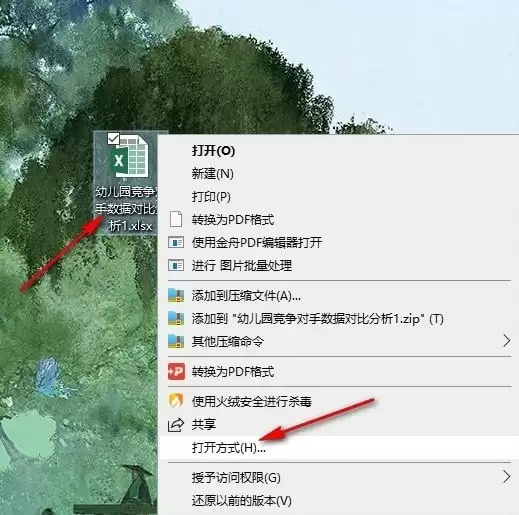Select 转换为PDF格式 with the red P icon
The image size is (519, 515).
[x=233, y=372]
